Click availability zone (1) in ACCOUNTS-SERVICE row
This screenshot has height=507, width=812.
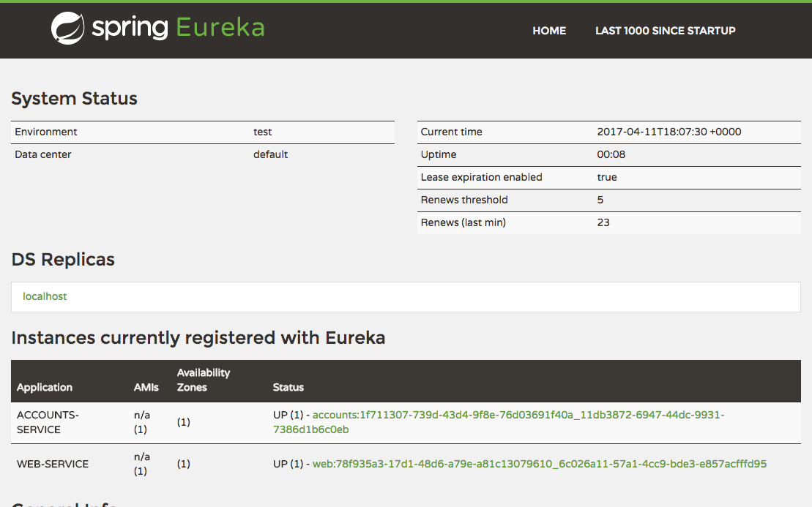183,423
